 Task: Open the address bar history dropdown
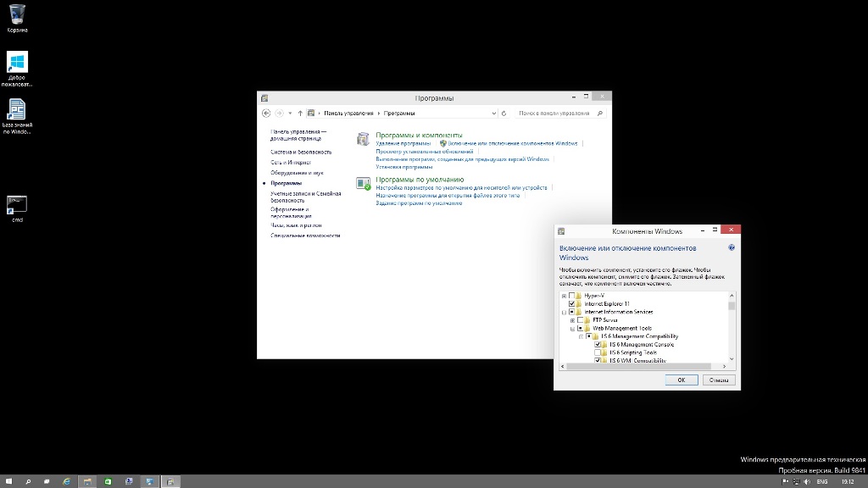(x=494, y=113)
